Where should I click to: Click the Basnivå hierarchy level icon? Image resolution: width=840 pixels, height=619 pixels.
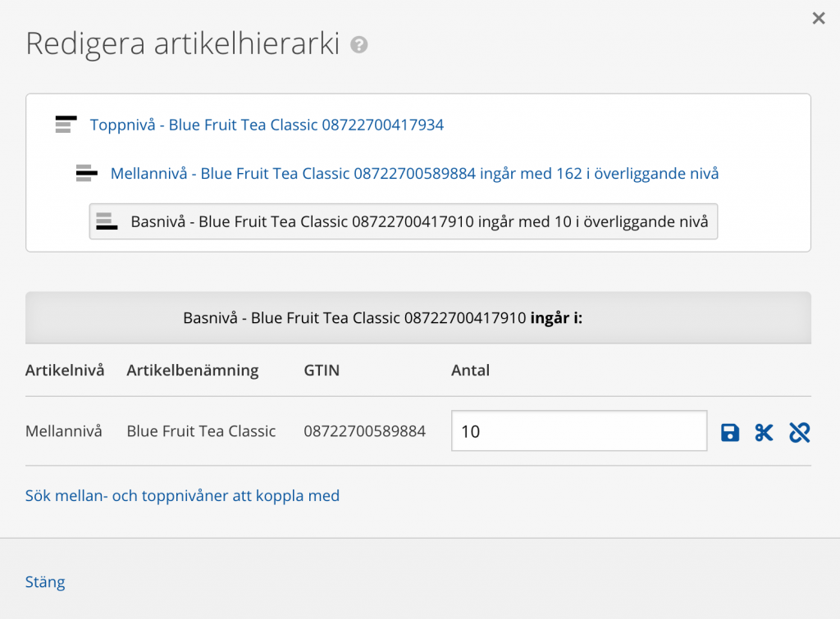[x=107, y=221]
